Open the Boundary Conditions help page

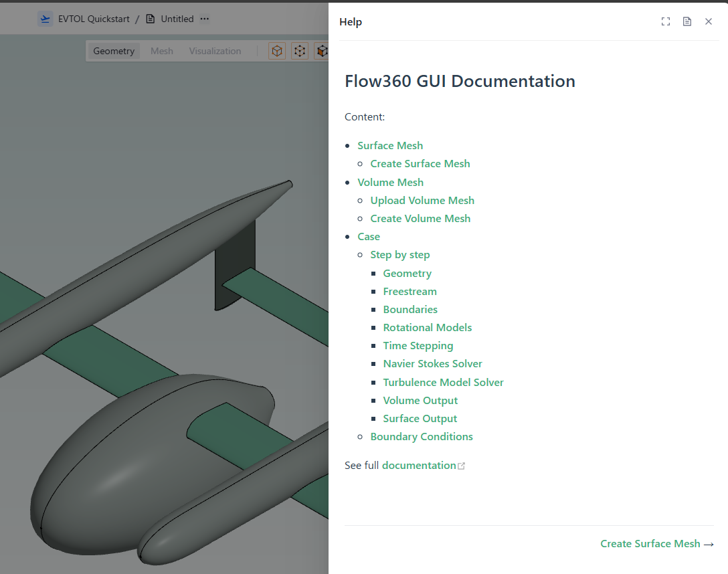pyautogui.click(x=422, y=436)
